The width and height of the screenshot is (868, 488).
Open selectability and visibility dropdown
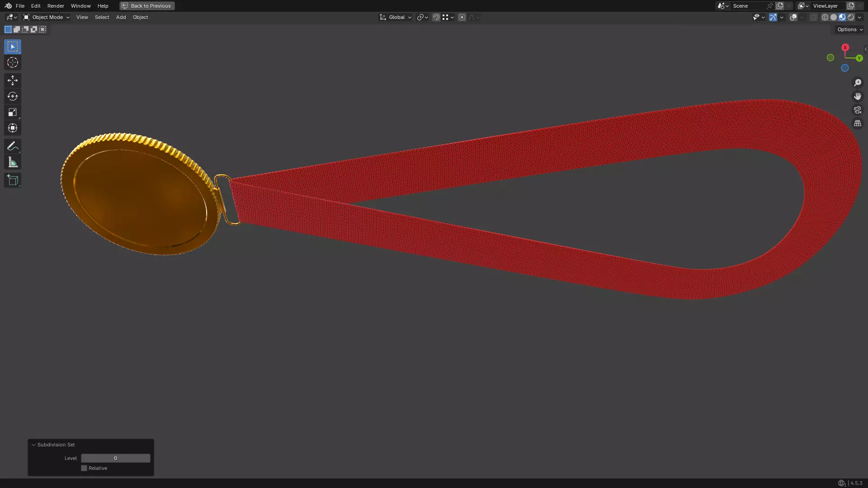[x=759, y=17]
